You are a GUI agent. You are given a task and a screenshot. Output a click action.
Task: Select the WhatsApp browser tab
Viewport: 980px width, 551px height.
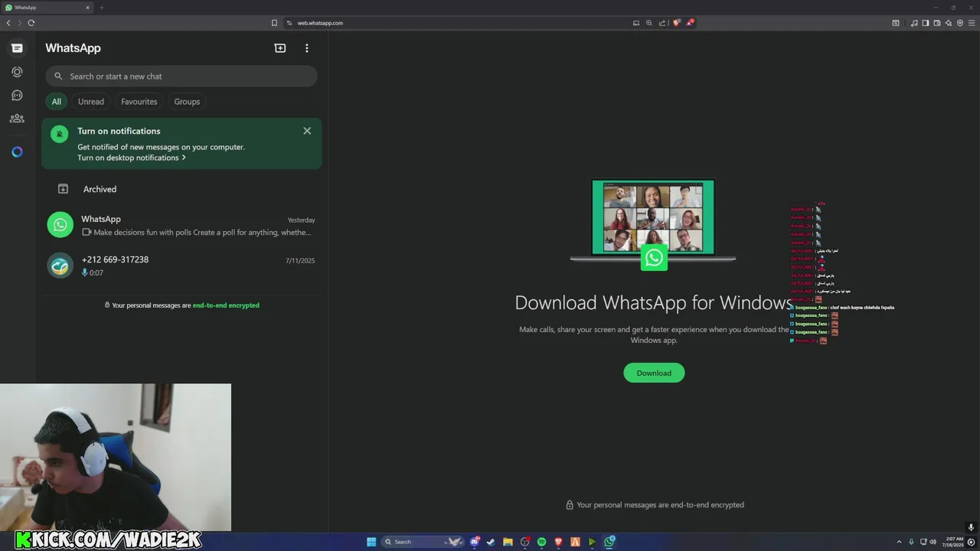(x=47, y=8)
